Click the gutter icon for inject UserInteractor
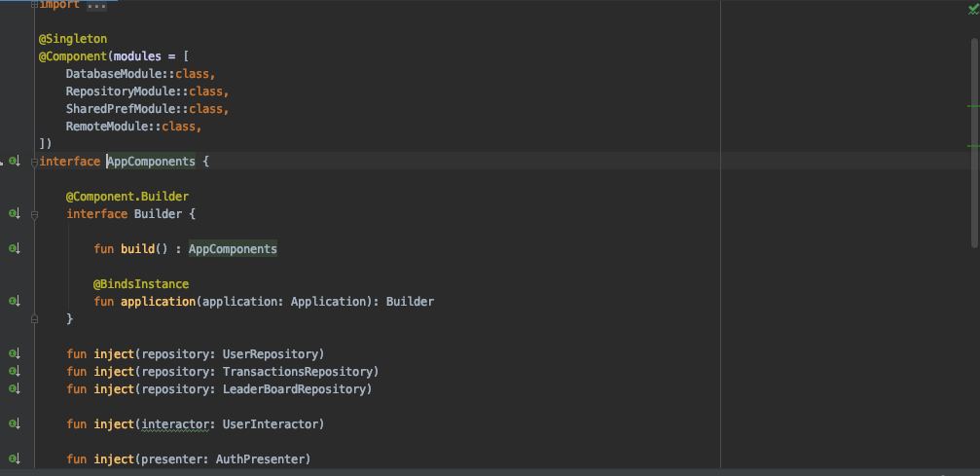Image resolution: width=980 pixels, height=476 pixels. click(15, 424)
